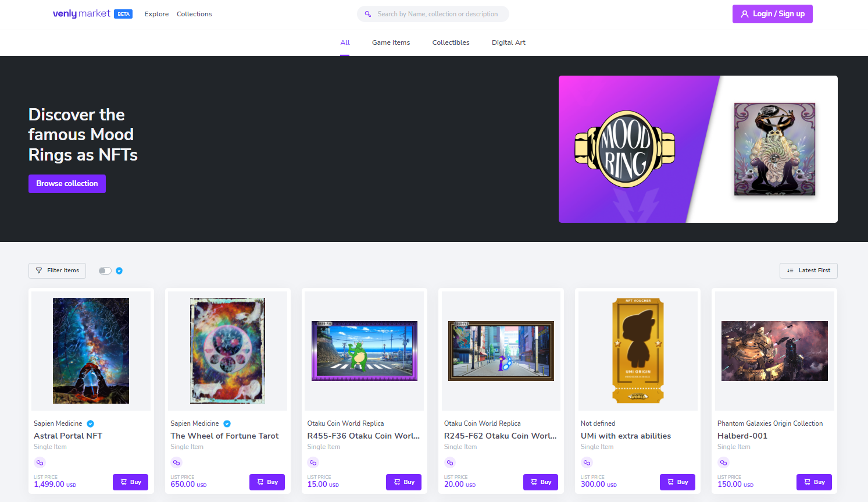Open the Astral Portal NFT title

point(68,436)
